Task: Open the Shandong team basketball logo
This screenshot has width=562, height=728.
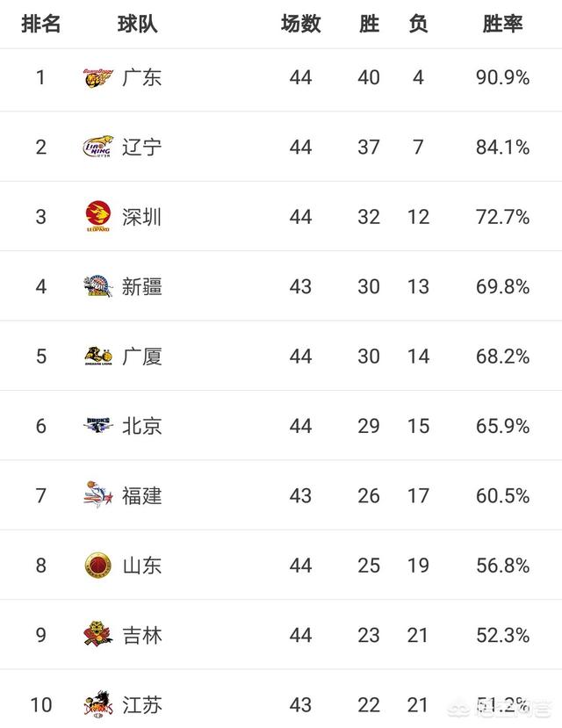Action: coord(98,565)
